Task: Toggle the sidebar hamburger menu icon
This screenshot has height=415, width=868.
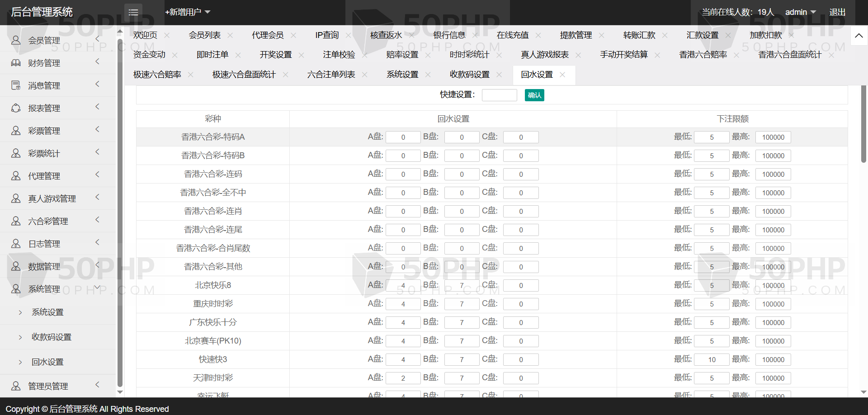Action: (133, 12)
